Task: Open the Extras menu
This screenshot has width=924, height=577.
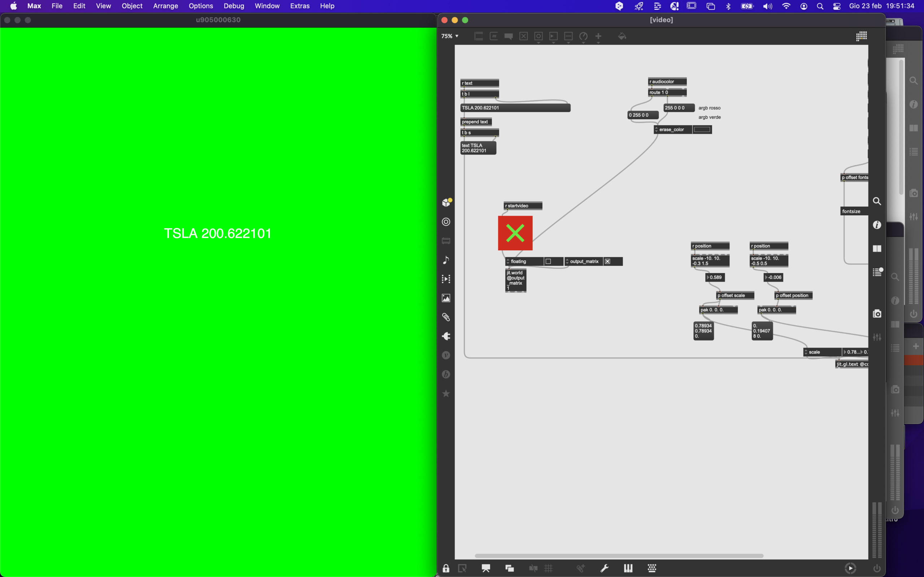Action: [300, 6]
